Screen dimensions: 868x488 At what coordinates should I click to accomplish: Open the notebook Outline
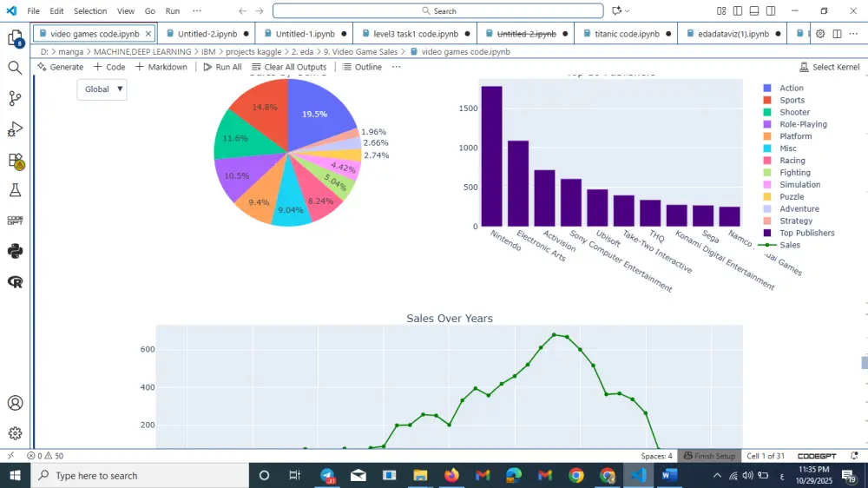[x=362, y=67]
